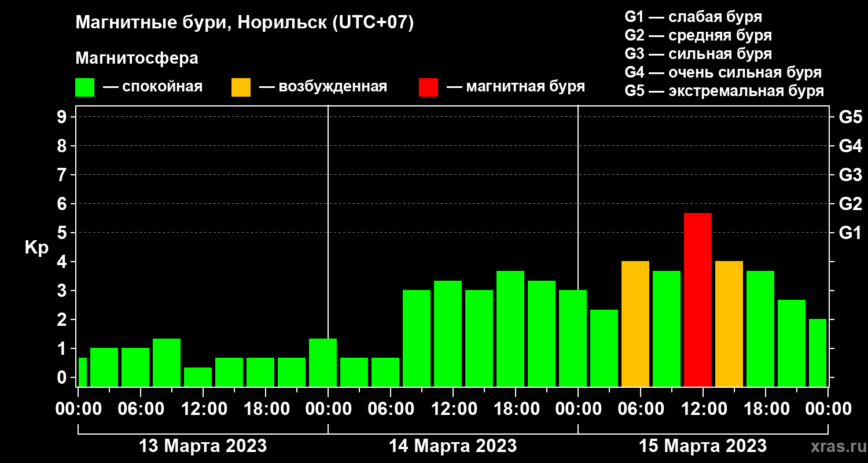The height and width of the screenshot is (463, 868).
Task: Select the orange bar after the red storm bar
Action: point(729,324)
